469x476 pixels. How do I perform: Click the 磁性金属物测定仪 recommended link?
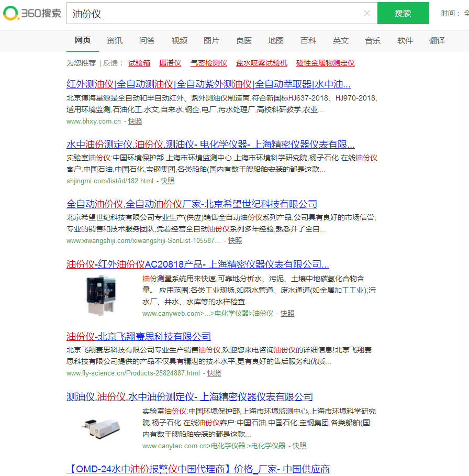click(x=326, y=63)
